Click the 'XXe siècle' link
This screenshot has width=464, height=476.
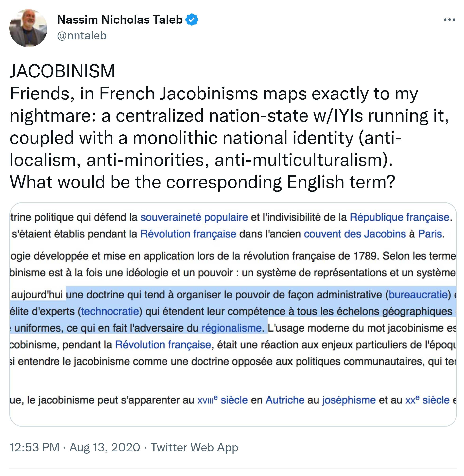pyautogui.click(x=427, y=400)
